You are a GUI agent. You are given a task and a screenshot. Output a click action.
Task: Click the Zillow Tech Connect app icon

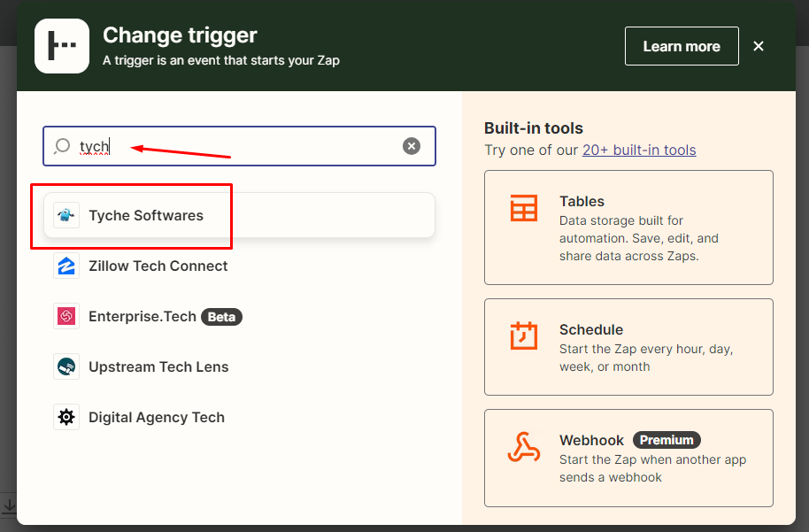pyautogui.click(x=66, y=266)
